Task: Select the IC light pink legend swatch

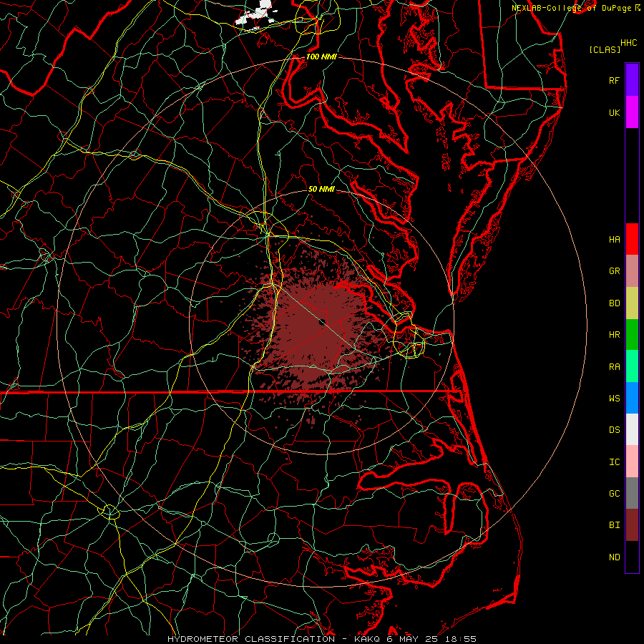Action: point(632,462)
